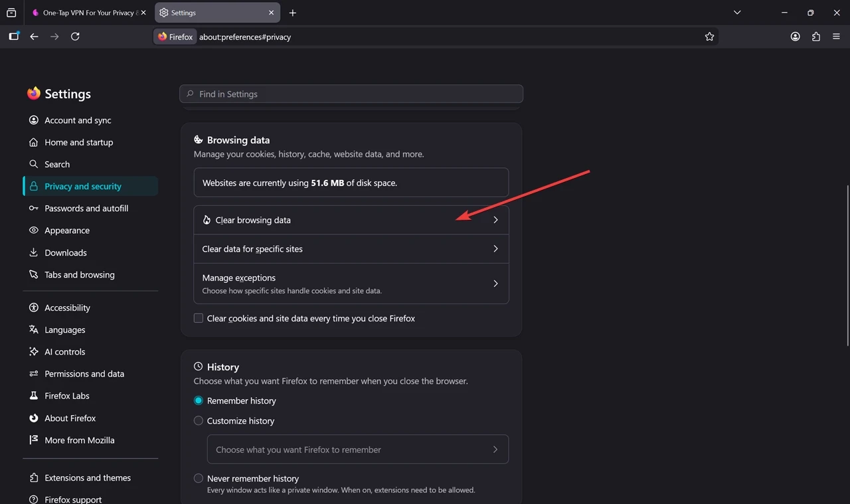The image size is (850, 504).
Task: Select Customize history radio button
Action: (x=199, y=420)
